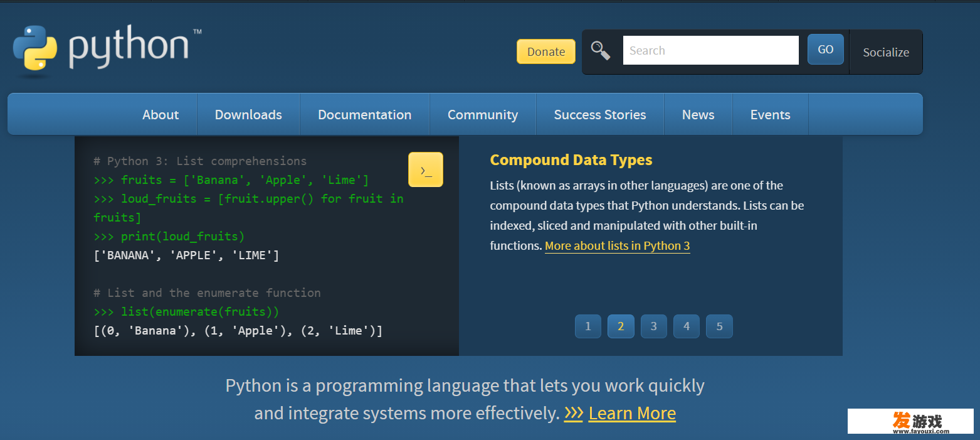The width and height of the screenshot is (980, 440).
Task: Open the News menu
Action: [698, 114]
